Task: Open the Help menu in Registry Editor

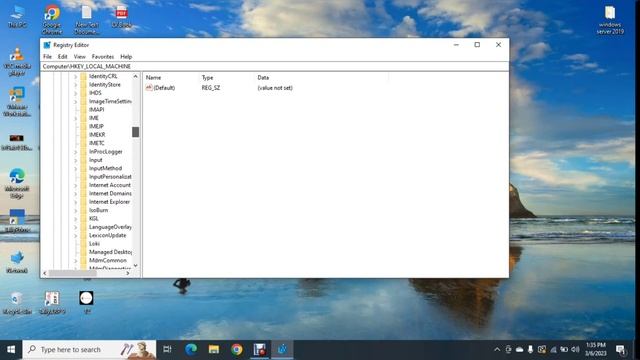Action: pyautogui.click(x=126, y=57)
